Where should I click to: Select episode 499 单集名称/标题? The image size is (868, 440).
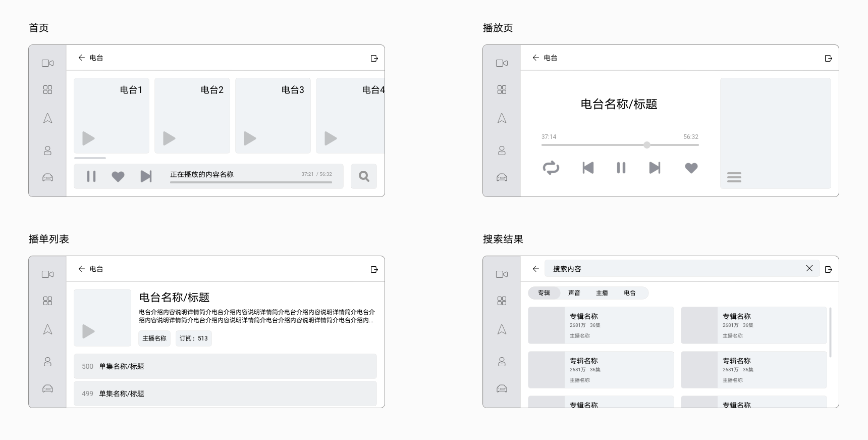[x=225, y=394]
